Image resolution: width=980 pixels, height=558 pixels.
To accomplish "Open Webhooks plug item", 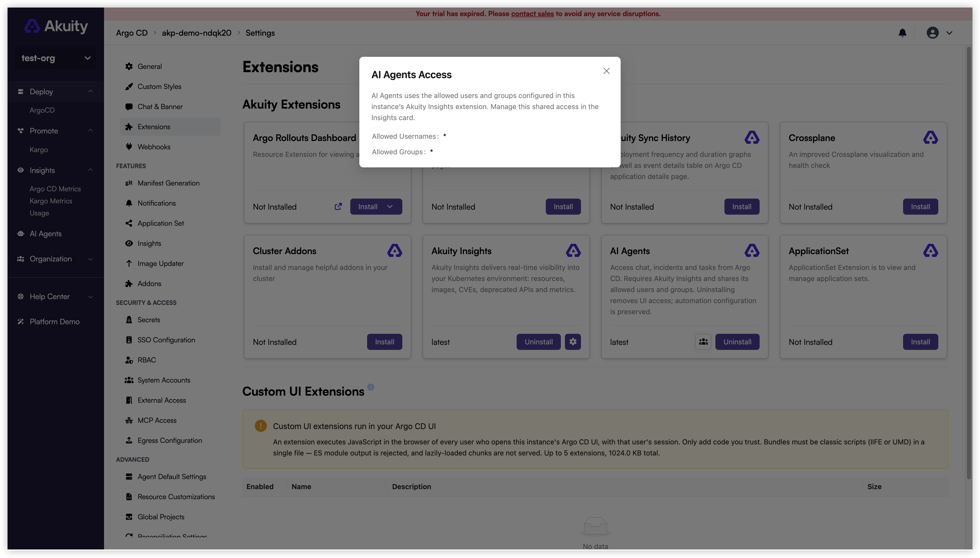I will point(170,147).
